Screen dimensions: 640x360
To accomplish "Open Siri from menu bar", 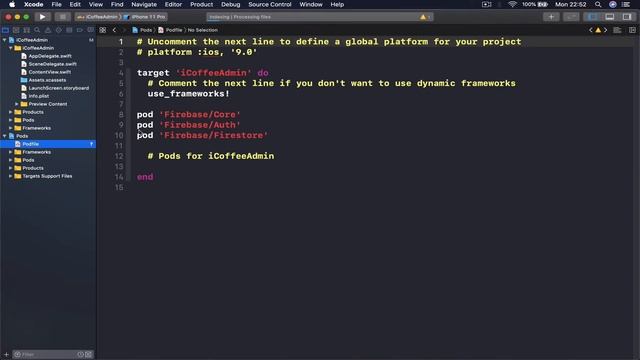I will [613, 4].
